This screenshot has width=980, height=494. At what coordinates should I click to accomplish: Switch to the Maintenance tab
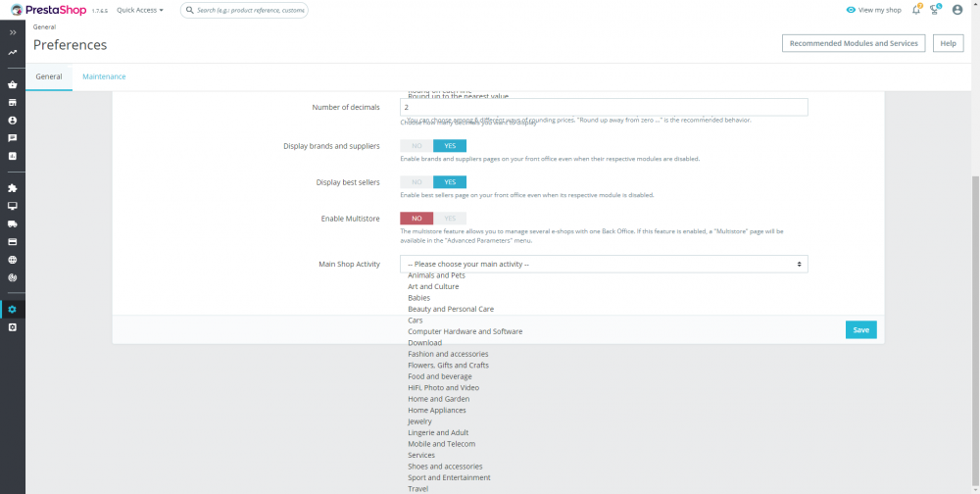pos(105,76)
